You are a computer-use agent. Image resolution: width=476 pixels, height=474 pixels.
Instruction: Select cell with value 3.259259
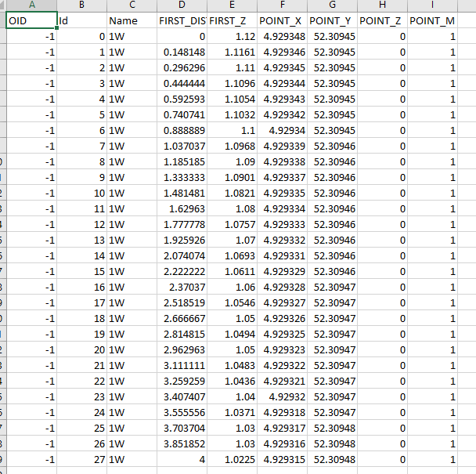(182, 382)
